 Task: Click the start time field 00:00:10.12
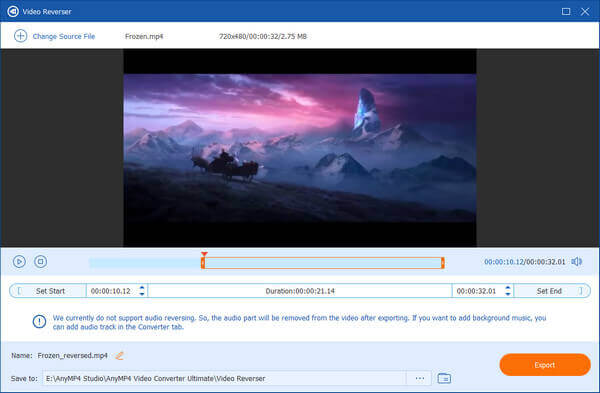tap(111, 291)
